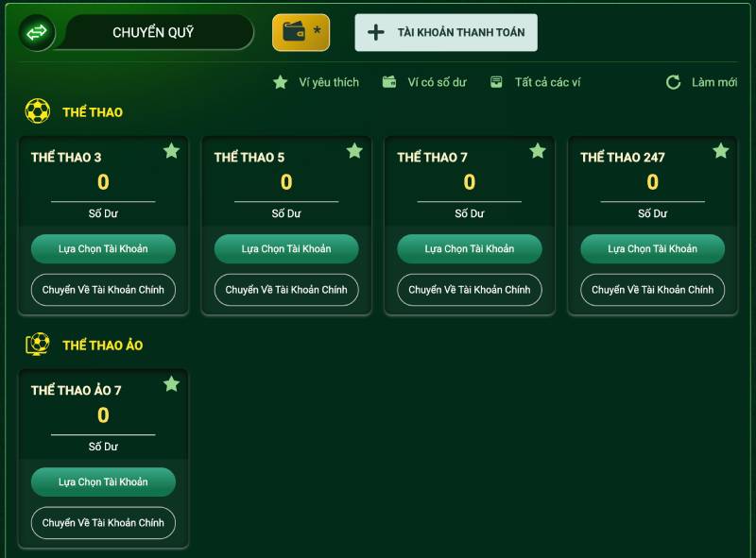Click Số Dư label on Thể Thao 247
Viewport: 756px width, 558px height.
tap(652, 213)
